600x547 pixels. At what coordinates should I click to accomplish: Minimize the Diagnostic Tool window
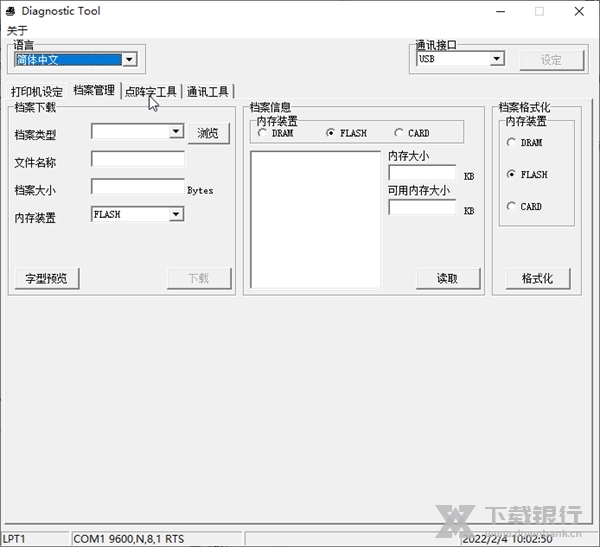500,11
